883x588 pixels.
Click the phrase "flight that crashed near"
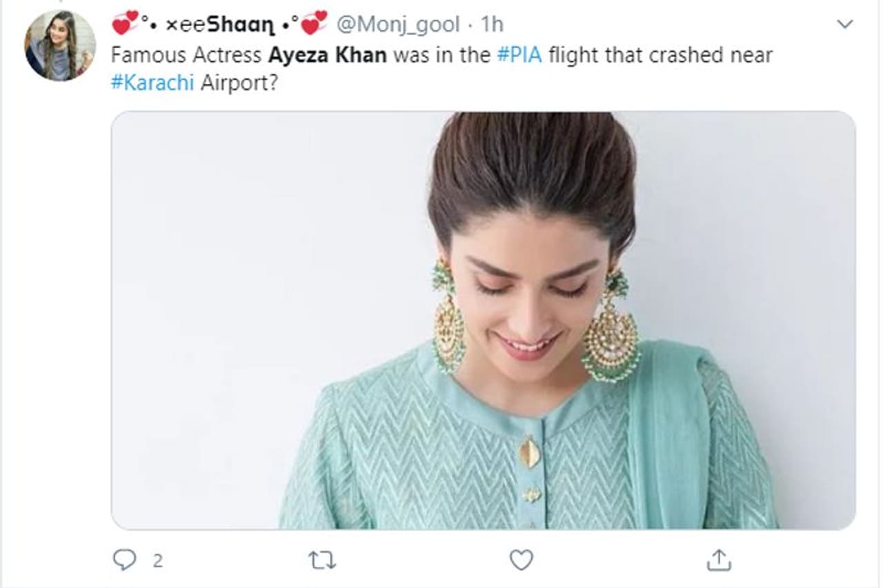pyautogui.click(x=661, y=56)
